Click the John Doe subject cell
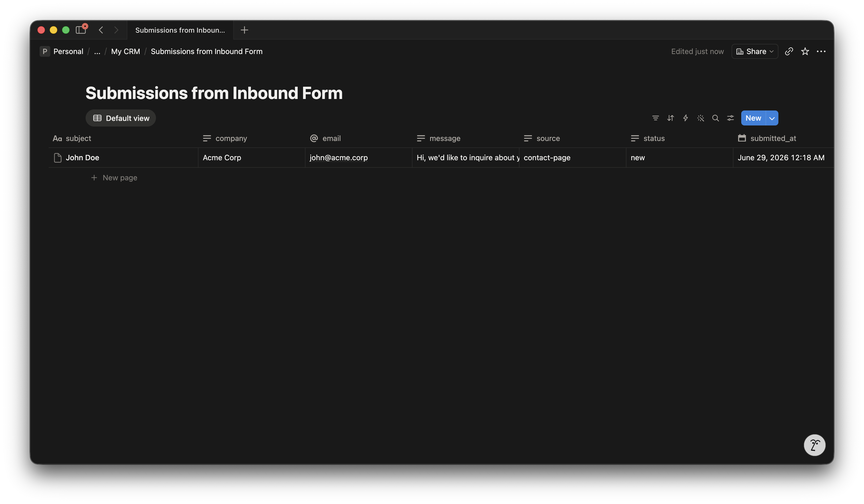864x504 pixels. pos(123,158)
